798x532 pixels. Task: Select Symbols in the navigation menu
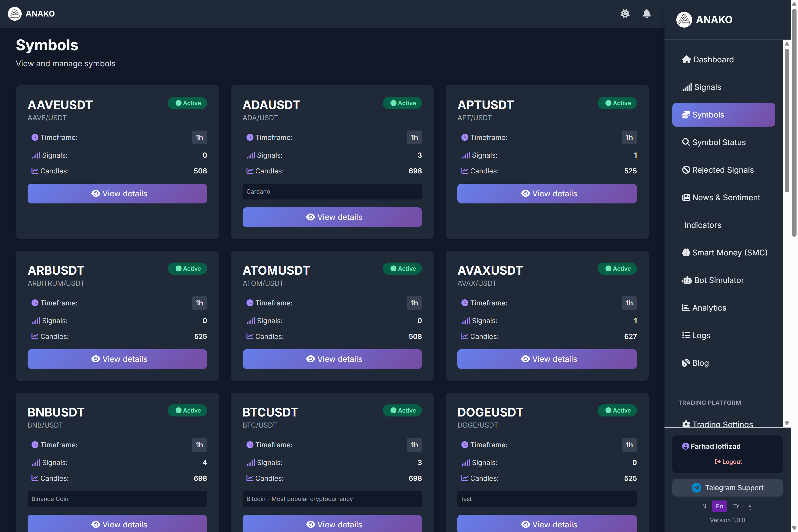point(707,115)
